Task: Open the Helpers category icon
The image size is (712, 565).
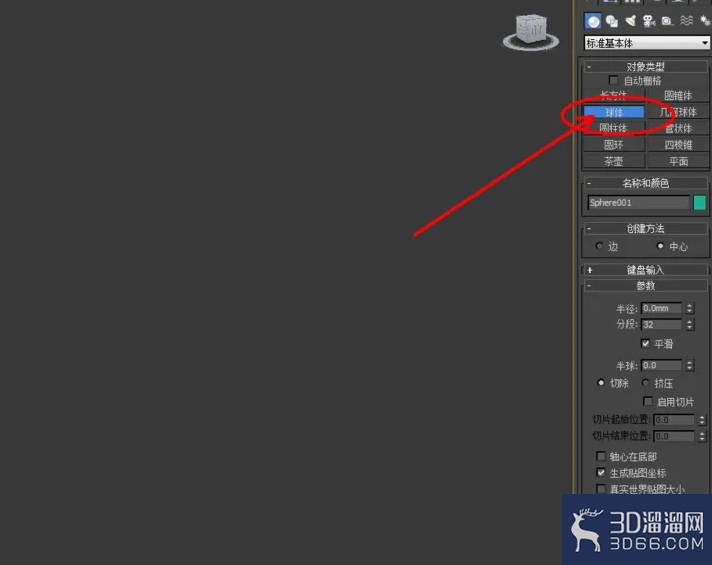Action: [667, 21]
